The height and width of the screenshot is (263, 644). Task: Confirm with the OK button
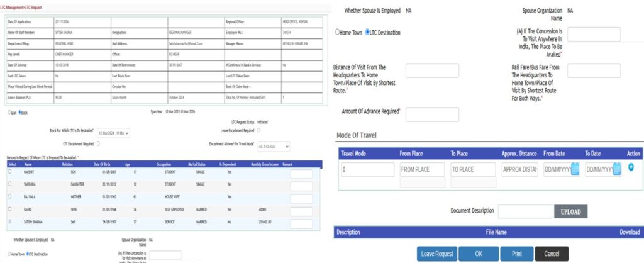[478, 254]
